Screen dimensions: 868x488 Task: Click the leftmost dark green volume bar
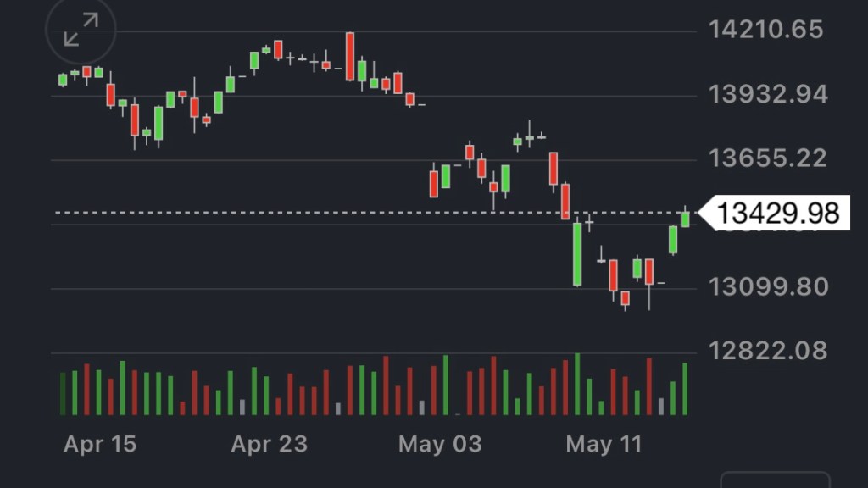[63, 393]
